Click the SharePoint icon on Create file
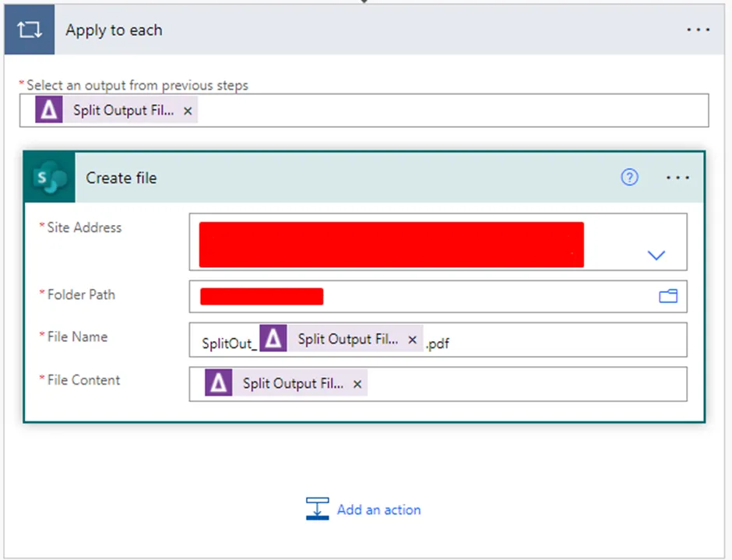This screenshot has width=732, height=560. coord(50,178)
